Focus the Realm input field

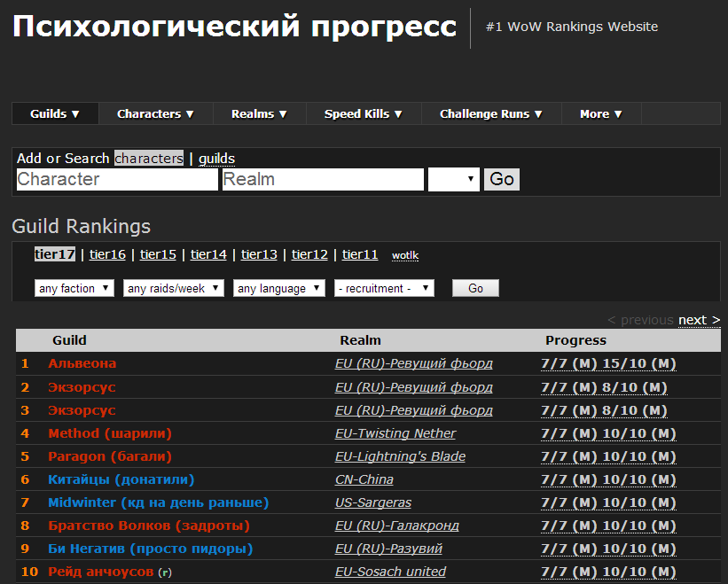click(323, 179)
